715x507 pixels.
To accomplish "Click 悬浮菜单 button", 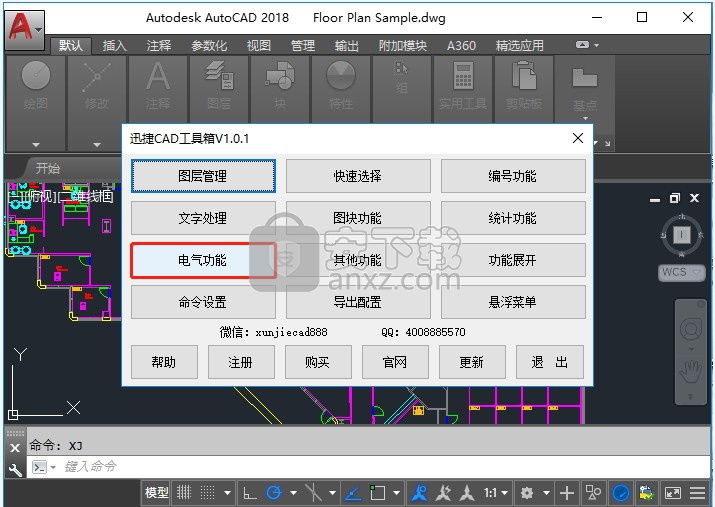I will (513, 302).
